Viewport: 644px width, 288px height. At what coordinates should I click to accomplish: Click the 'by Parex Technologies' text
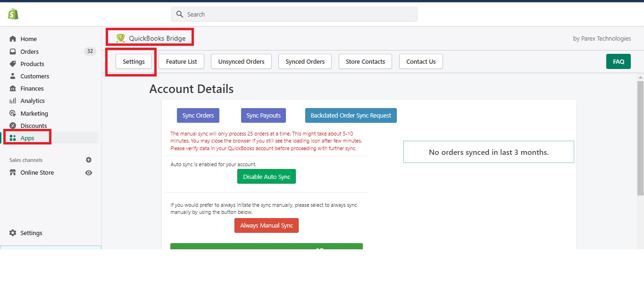tap(602, 39)
